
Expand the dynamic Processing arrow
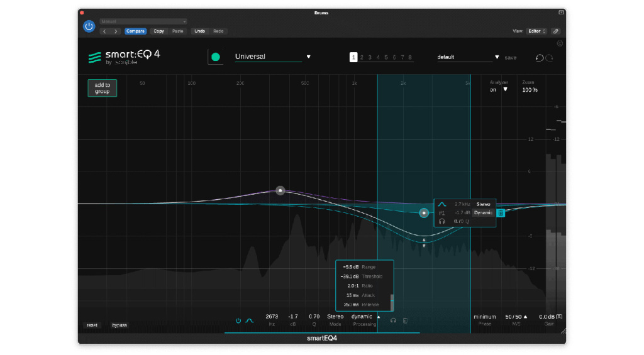[x=379, y=317]
